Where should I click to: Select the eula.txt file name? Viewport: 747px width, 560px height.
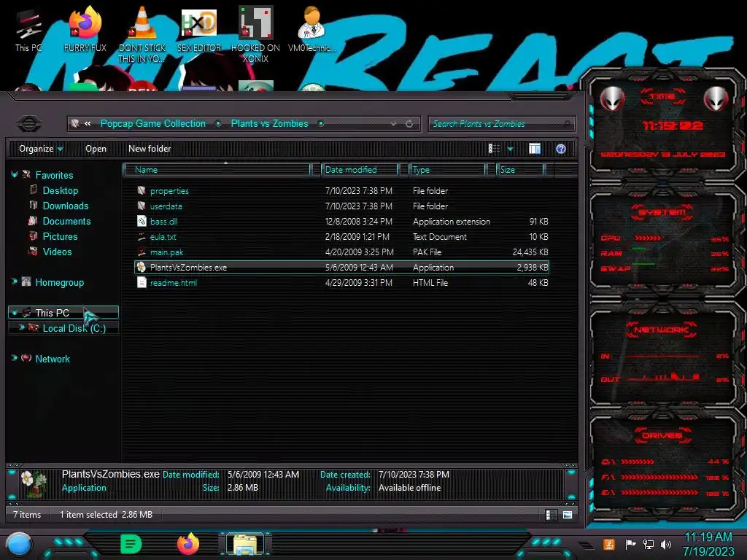coord(163,237)
